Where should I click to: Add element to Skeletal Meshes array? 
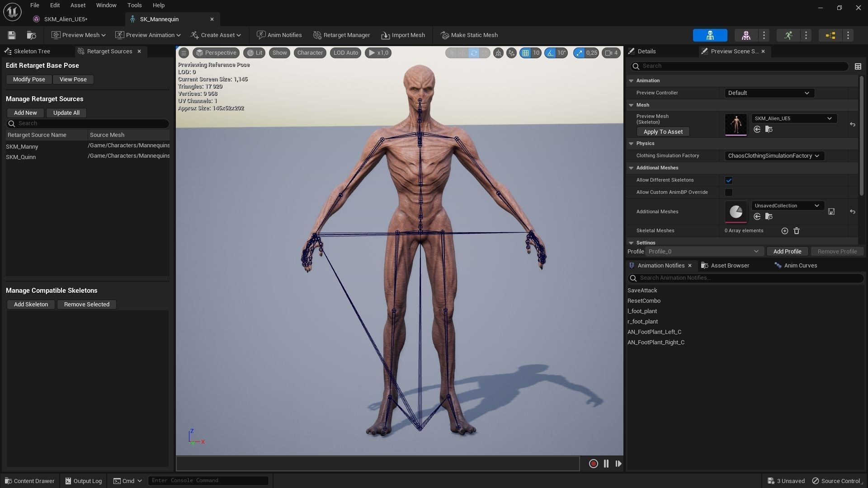(784, 231)
